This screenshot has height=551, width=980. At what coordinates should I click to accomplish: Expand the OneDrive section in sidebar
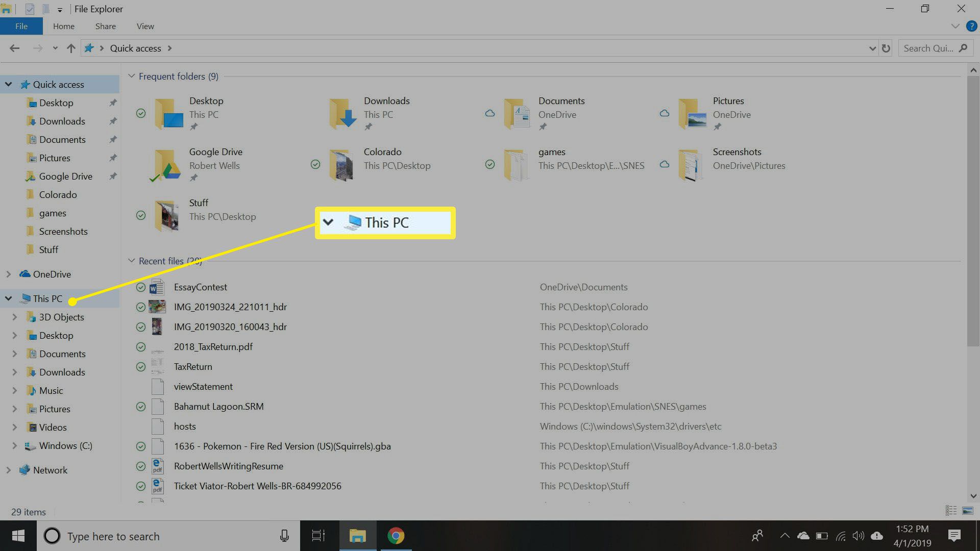[x=8, y=274]
